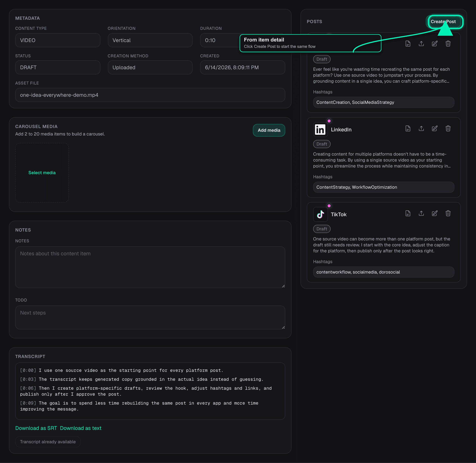Open the document icon on the TikTok post
The image size is (476, 463).
pos(408,213)
